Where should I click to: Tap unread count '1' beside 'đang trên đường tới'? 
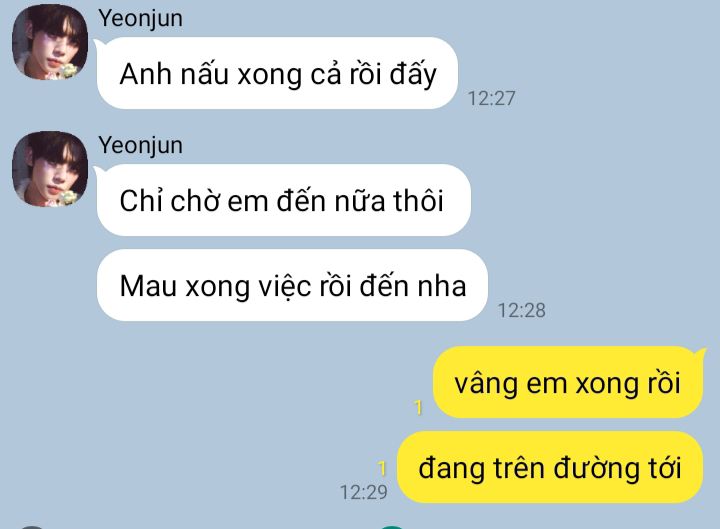point(382,468)
